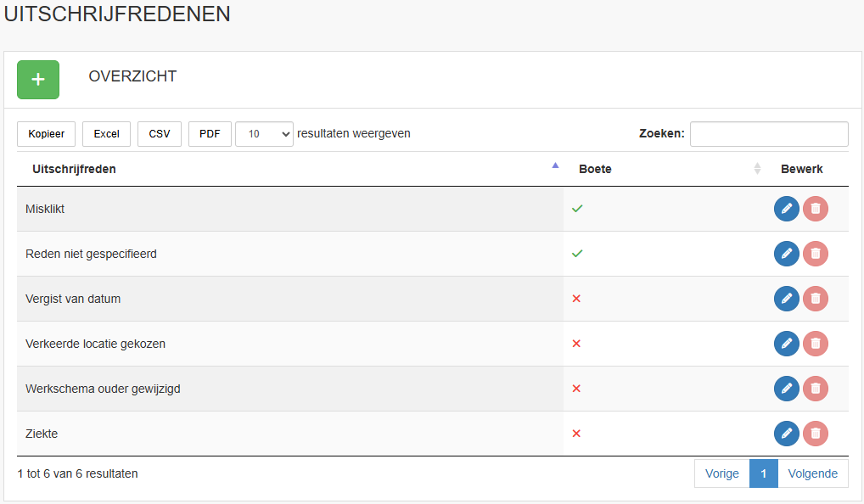
Task: Delete the Ziekte row using trash icon
Action: 816,434
